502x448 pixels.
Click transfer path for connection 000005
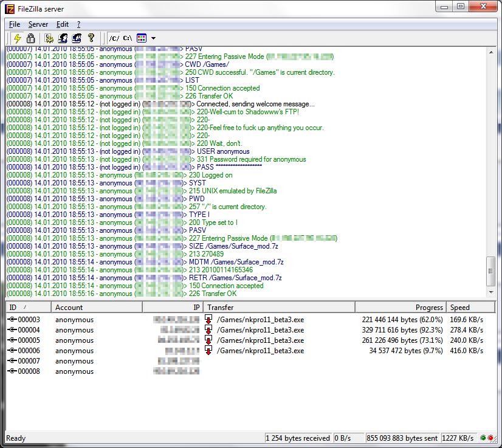pyautogui.click(x=260, y=340)
